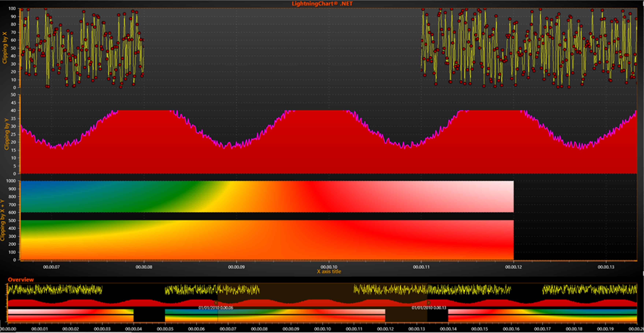Click the LightningChart .NET chart title

[x=322, y=3]
